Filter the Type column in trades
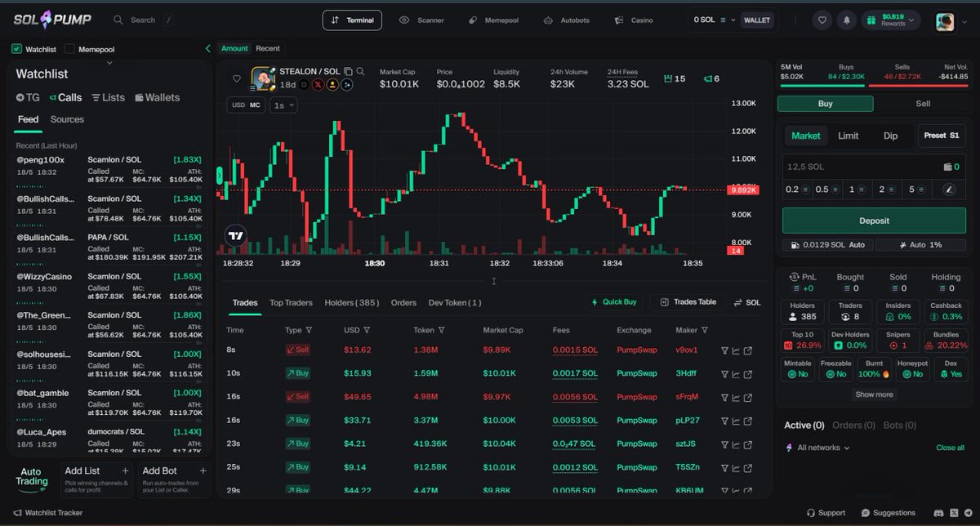This screenshot has height=526, width=980. pos(309,330)
